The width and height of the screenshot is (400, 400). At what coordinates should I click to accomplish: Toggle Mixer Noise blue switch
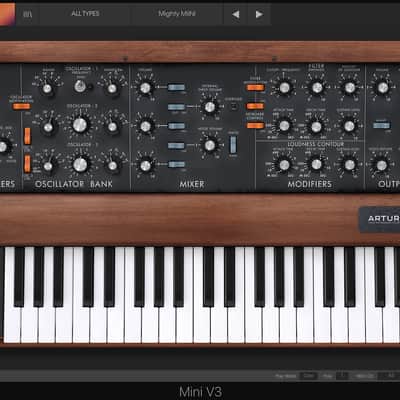(176, 146)
